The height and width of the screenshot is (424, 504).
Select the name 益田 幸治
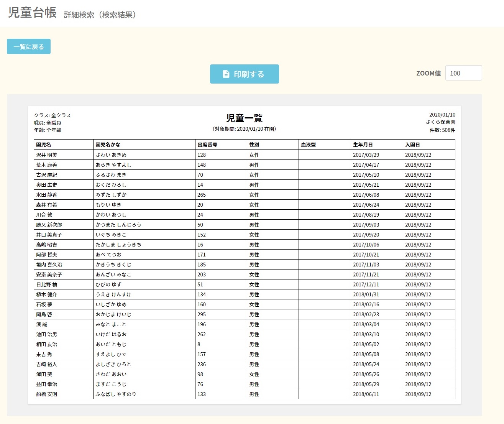[x=47, y=384]
